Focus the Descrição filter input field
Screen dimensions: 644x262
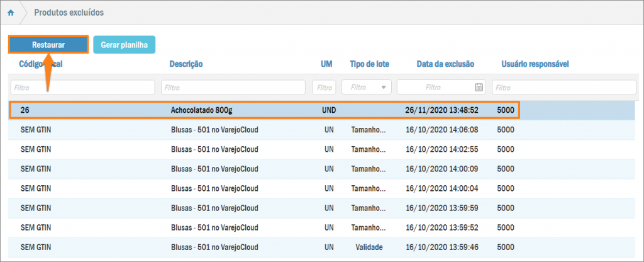pyautogui.click(x=234, y=87)
